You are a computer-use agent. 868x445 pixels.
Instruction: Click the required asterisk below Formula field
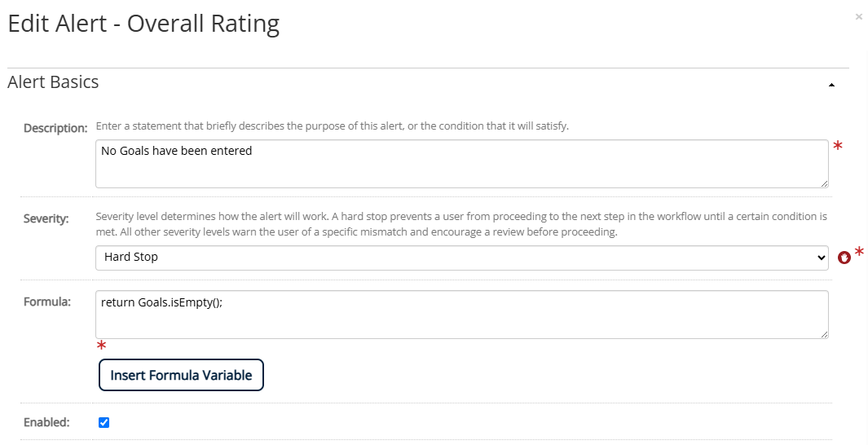point(101,346)
